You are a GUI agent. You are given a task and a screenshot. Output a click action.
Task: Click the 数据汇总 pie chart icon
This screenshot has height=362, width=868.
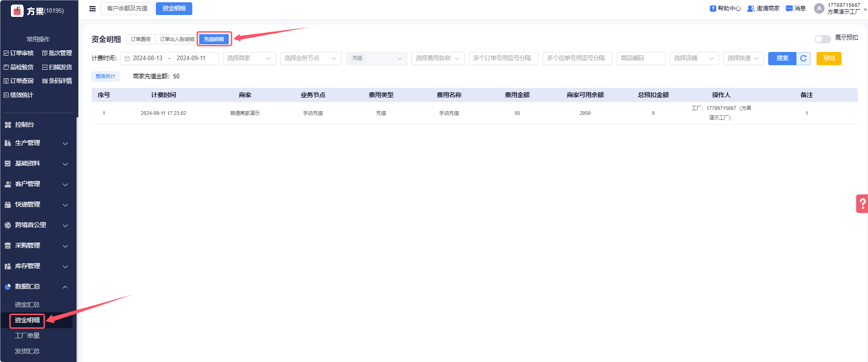[x=8, y=287]
